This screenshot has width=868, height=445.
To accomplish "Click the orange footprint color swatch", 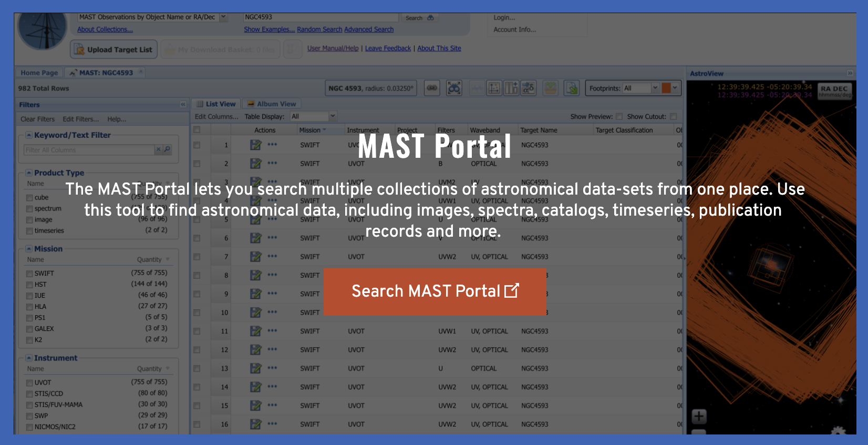I will 666,88.
